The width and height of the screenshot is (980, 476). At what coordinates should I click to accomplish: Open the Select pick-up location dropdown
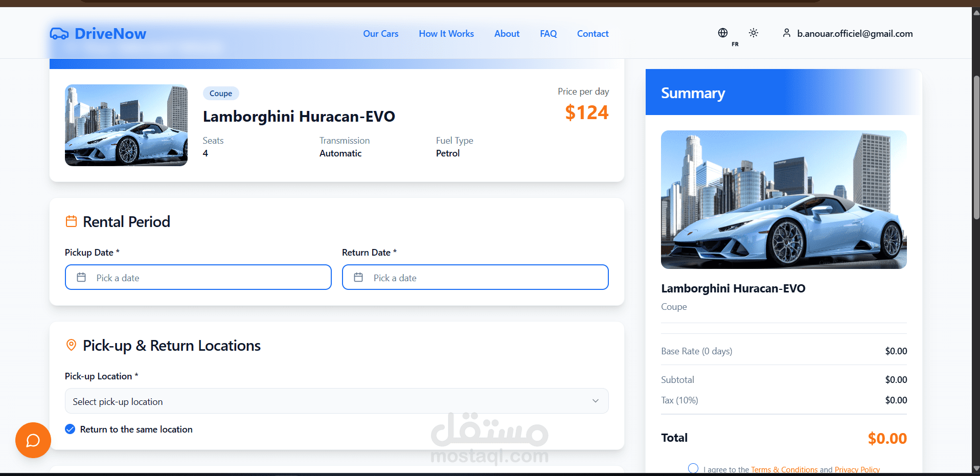pos(336,401)
